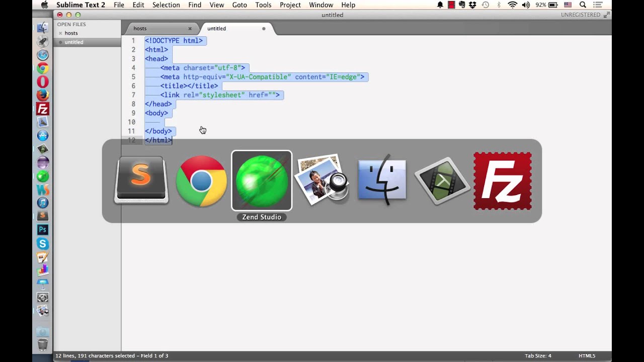Launch Opera from the Dock
Viewport: 644px width, 362px height.
(43, 81)
